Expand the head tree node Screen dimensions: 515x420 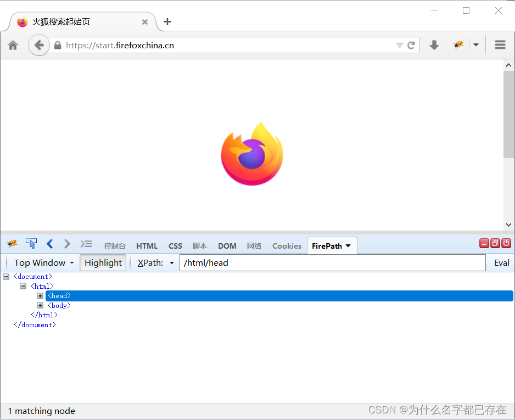[x=40, y=296]
